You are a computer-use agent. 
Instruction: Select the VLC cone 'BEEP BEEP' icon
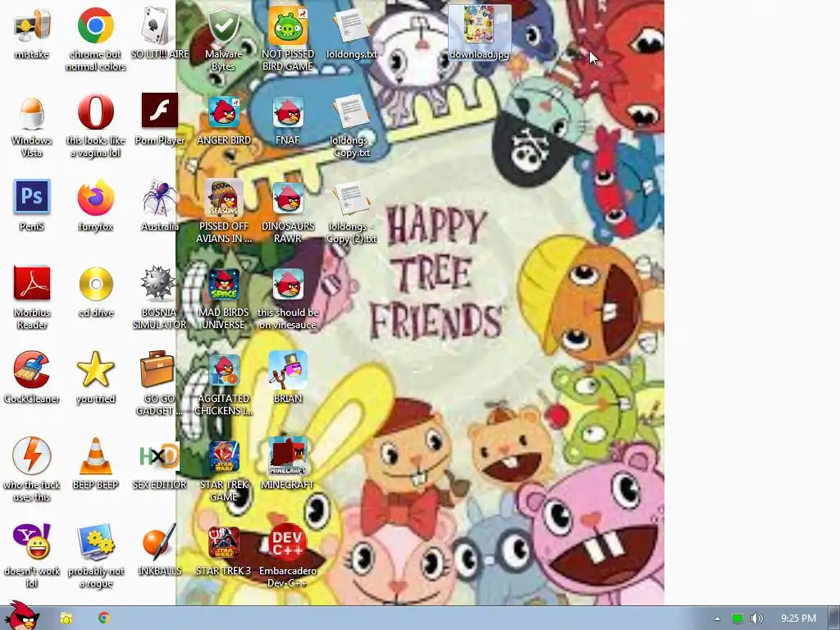(95, 456)
